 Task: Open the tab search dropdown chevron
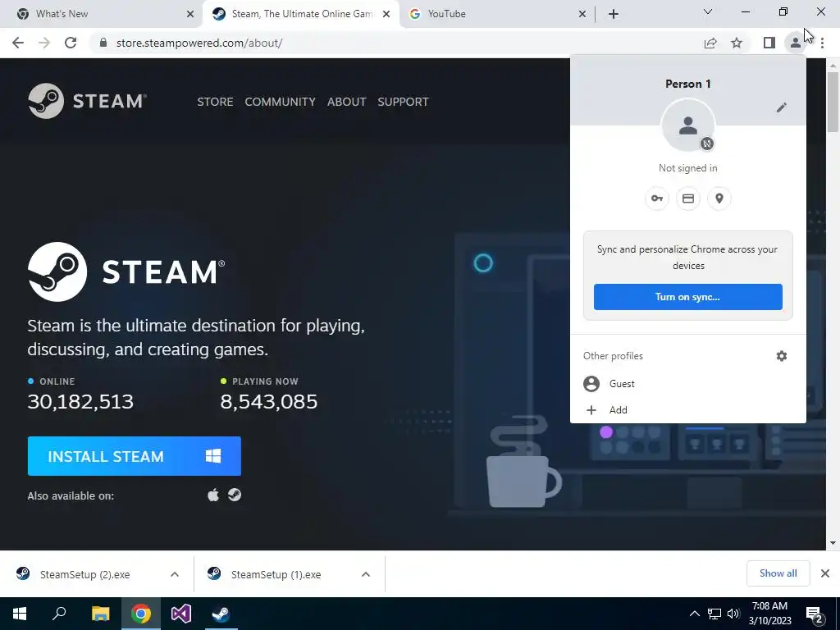click(708, 11)
